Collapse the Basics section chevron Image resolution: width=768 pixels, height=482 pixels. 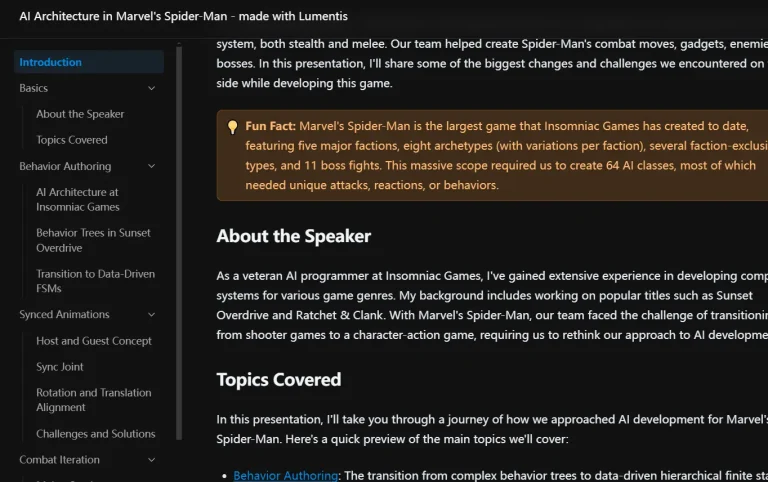(152, 88)
